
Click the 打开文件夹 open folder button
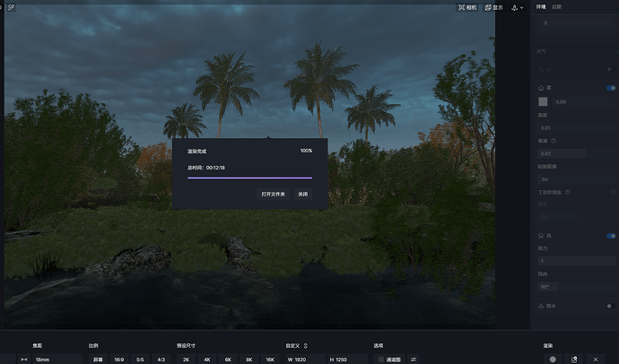click(273, 194)
